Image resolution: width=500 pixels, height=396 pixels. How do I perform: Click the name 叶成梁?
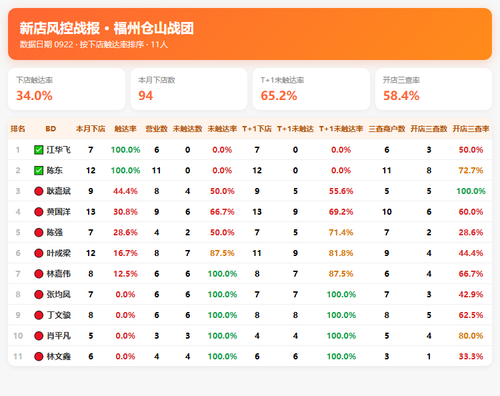point(59,253)
